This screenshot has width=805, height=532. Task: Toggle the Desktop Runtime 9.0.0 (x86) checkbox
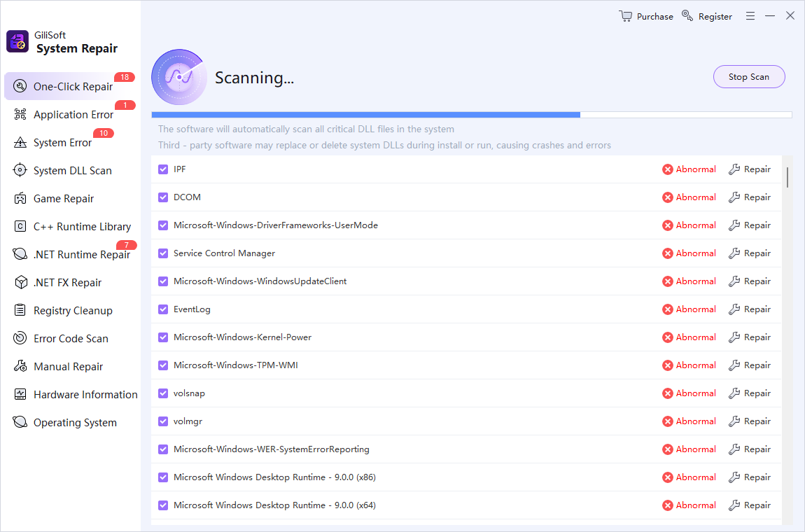(163, 477)
